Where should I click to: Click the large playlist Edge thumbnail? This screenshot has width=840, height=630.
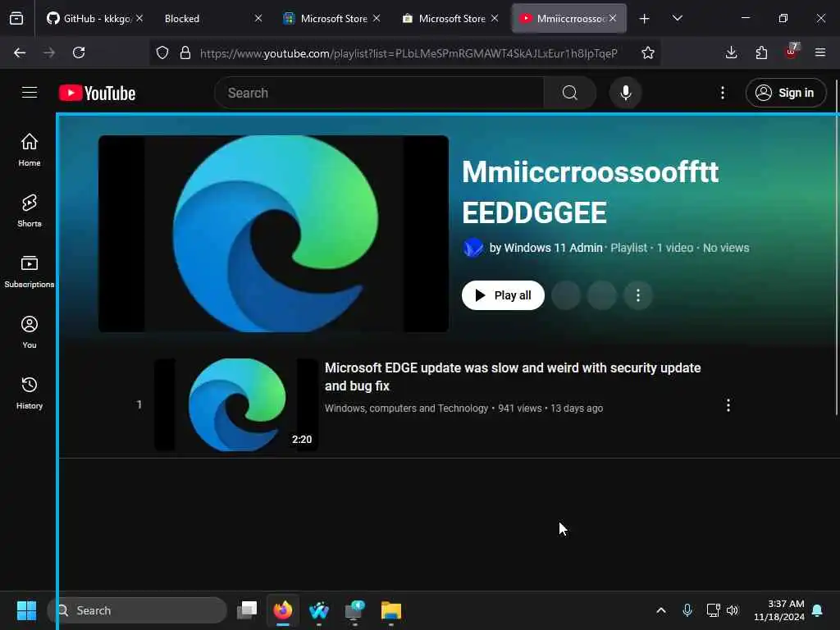click(273, 234)
